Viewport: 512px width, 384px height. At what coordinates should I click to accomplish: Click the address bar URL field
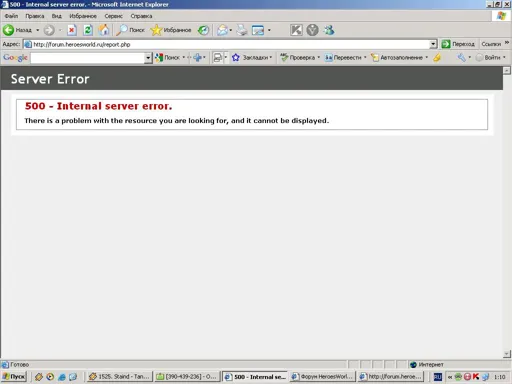click(230, 44)
